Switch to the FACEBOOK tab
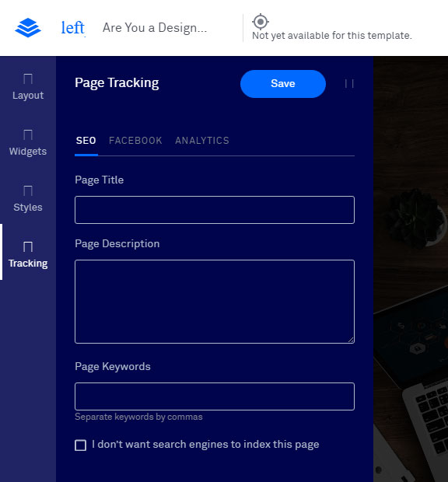Viewport: 448px width, 482px height. (x=135, y=141)
